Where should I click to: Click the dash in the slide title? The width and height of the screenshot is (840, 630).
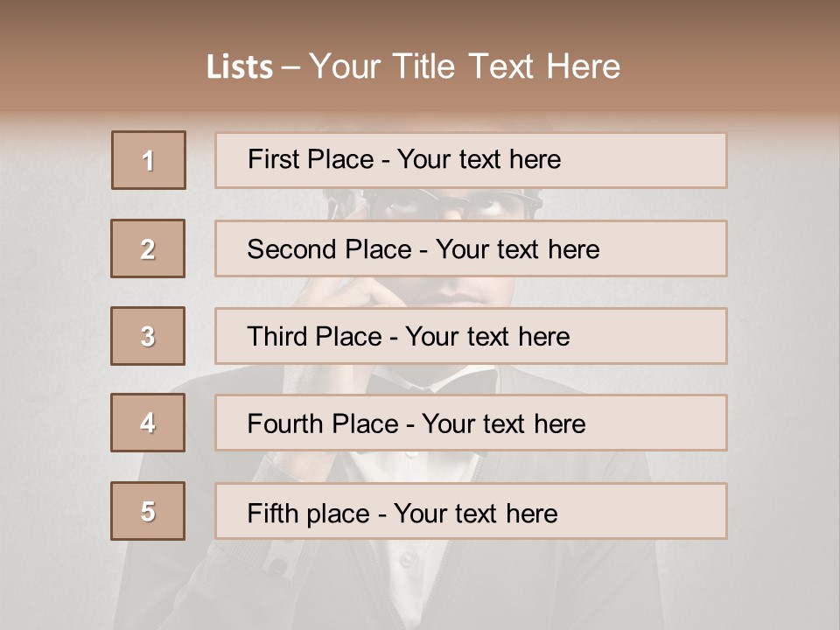click(290, 67)
